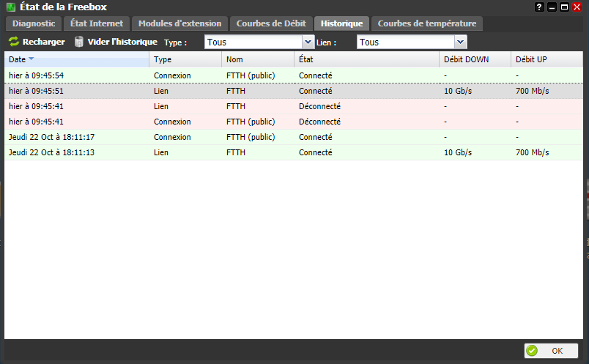Screen dimensions: 589x364
Task: Select the row 'hier à 09:45:54'
Action: [294, 75]
